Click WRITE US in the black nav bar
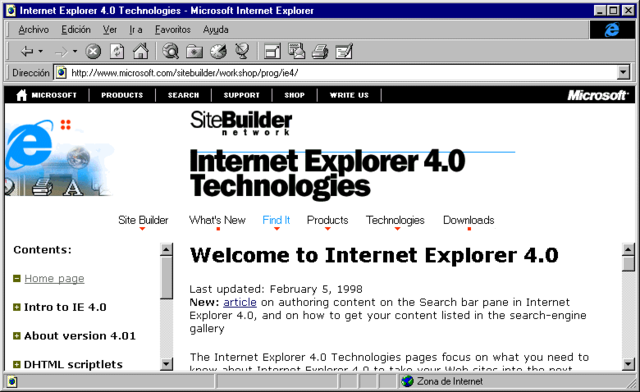Viewport: 640px width, 392px height. coord(349,95)
